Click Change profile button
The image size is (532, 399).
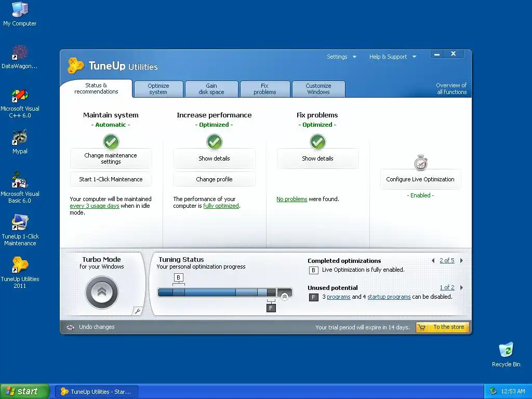coord(215,179)
